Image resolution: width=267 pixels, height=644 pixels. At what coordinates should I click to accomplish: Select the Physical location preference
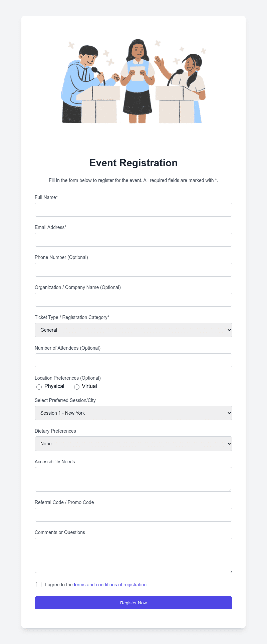39,387
